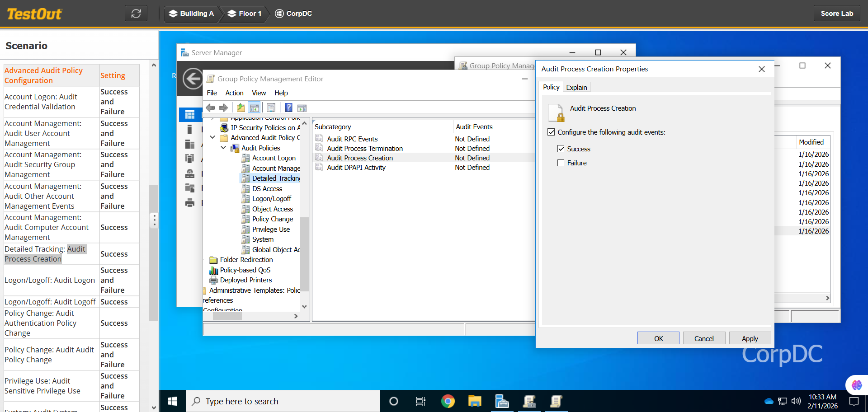Click the Up One Level folder icon
This screenshot has height=412, width=868.
[241, 108]
